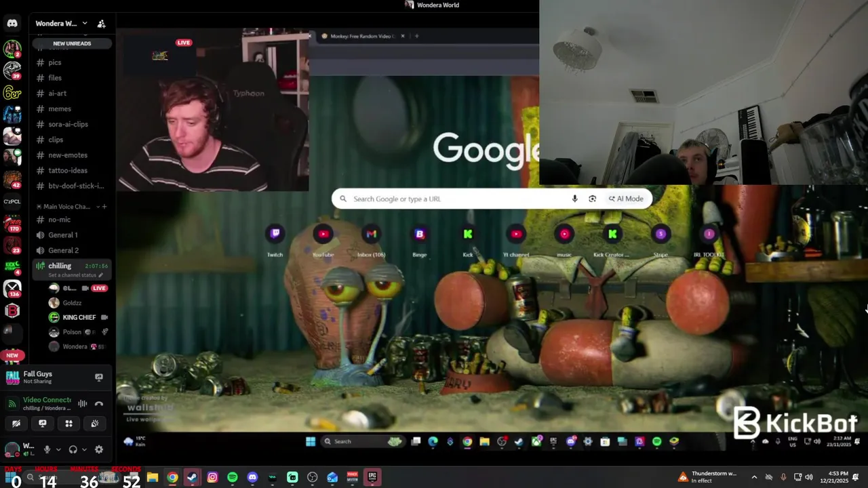
Task: Collapse the Main Voice Channels category
Action: click(67, 206)
